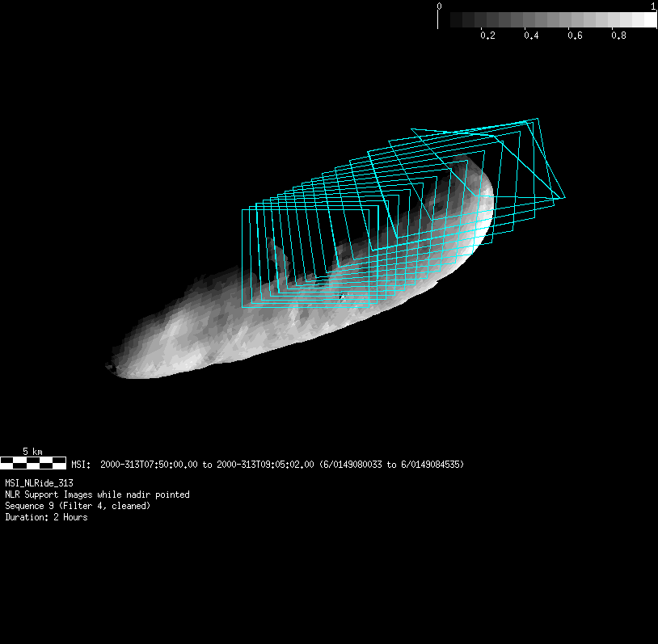
Task: Select "NLR Support Images while nadir pointed" line
Action: [97, 495]
